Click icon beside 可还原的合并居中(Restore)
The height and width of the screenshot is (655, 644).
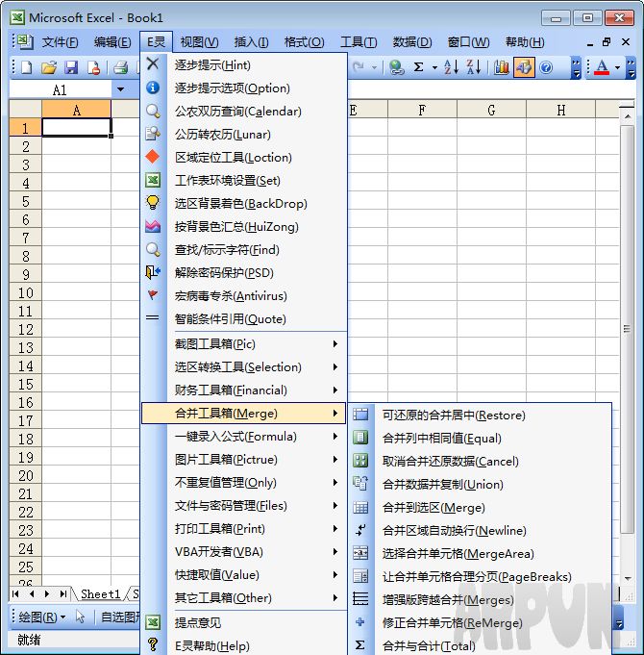[x=360, y=415]
